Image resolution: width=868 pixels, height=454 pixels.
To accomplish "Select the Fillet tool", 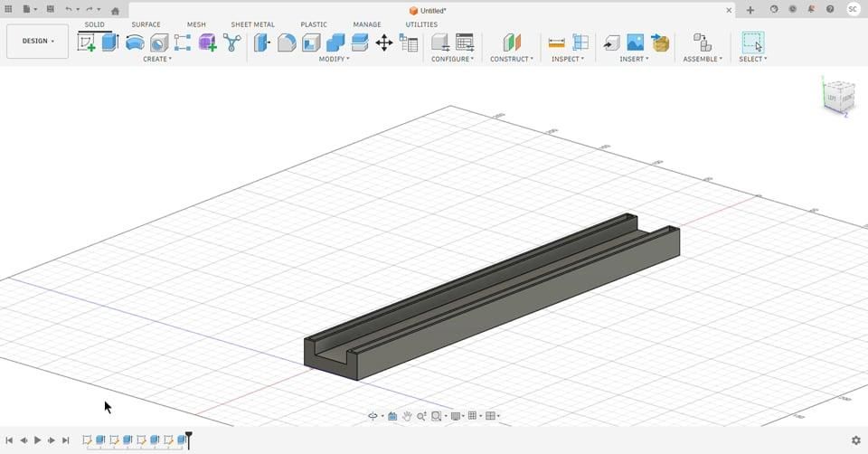I will pos(287,43).
